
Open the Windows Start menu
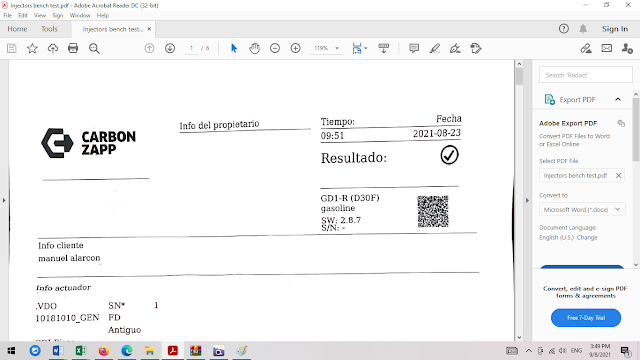[x=11, y=351]
